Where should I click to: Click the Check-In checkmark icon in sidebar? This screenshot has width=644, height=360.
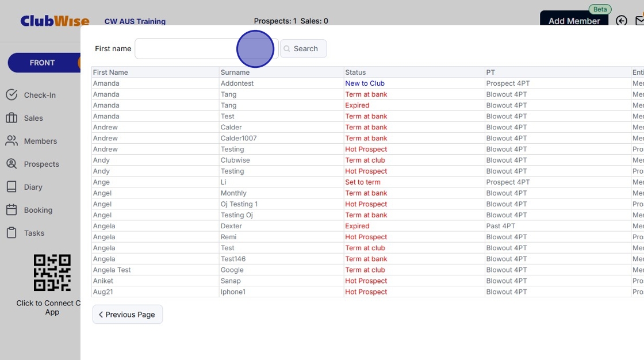(11, 95)
